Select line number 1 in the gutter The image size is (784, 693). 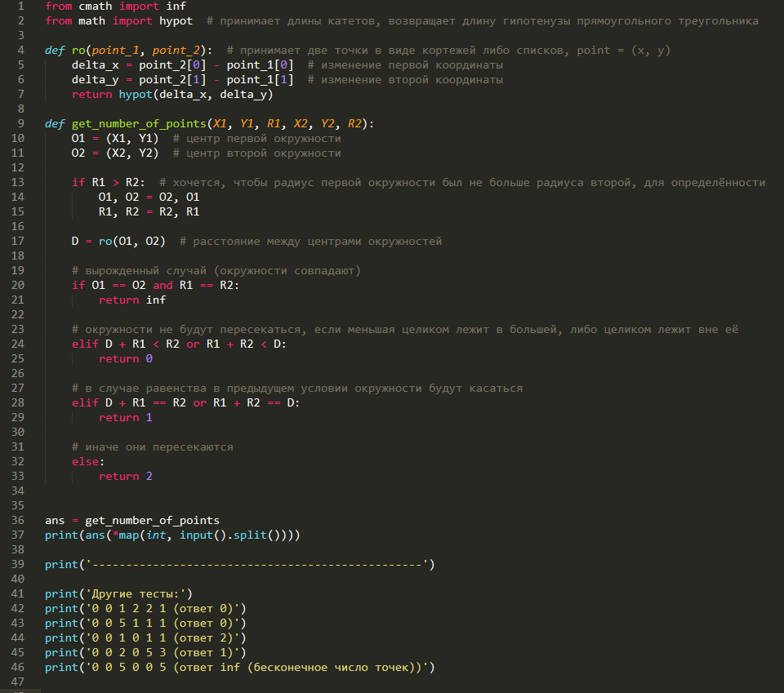20,7
